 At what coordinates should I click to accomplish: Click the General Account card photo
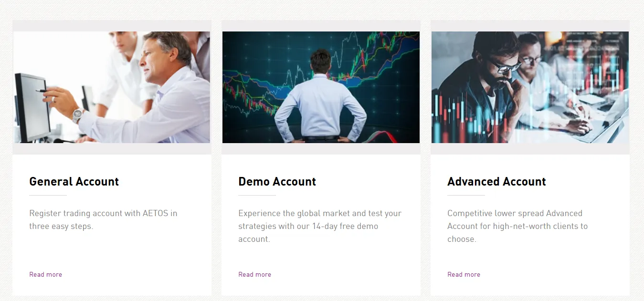(112, 87)
